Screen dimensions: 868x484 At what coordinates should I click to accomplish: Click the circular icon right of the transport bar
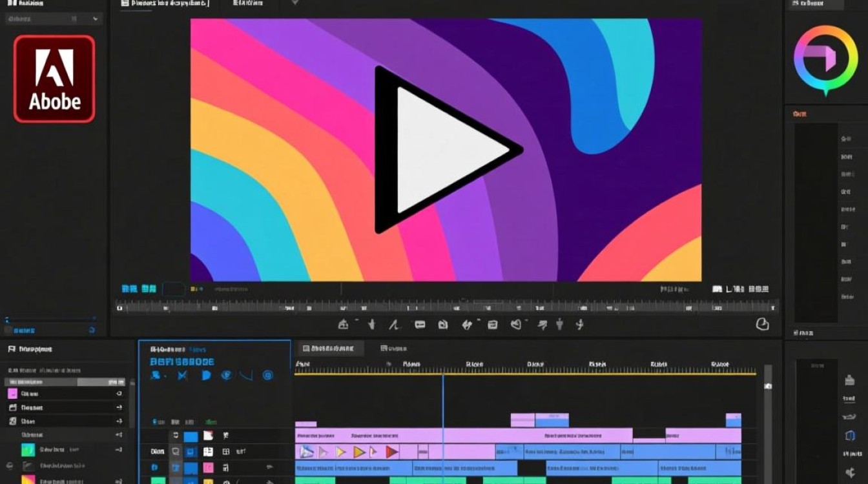(x=763, y=324)
